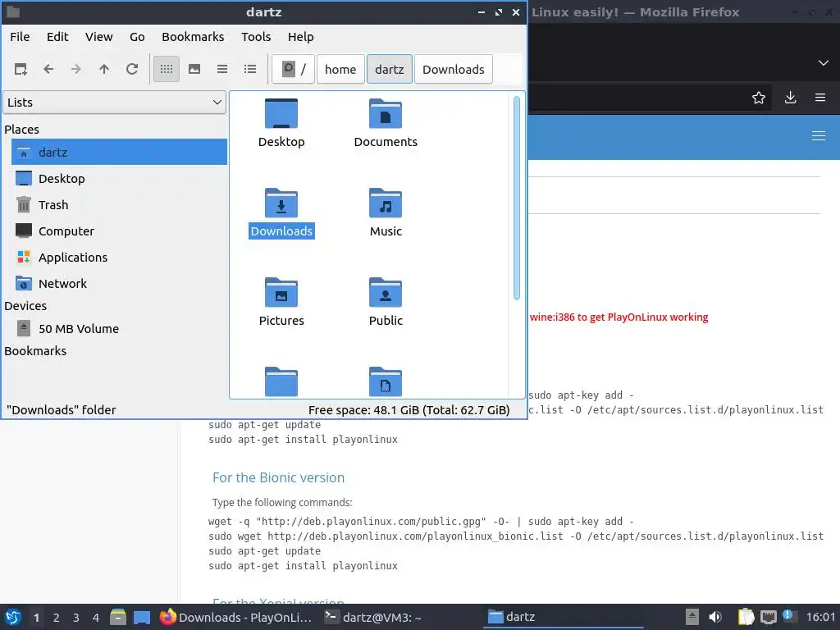
Task: Click the For the Bionic version heading
Action: coord(279,477)
